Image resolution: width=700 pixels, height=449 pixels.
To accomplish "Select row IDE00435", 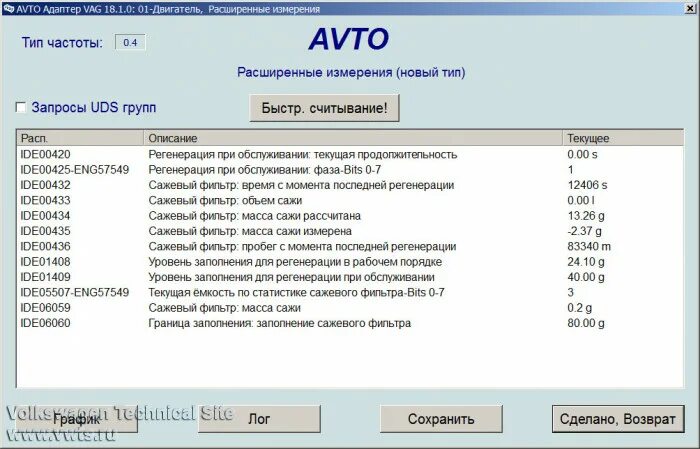I will click(x=350, y=231).
